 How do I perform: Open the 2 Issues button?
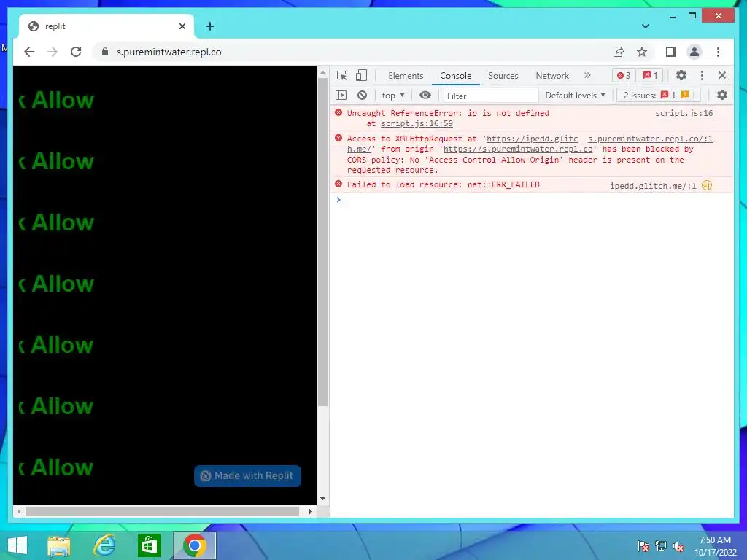[x=659, y=96]
